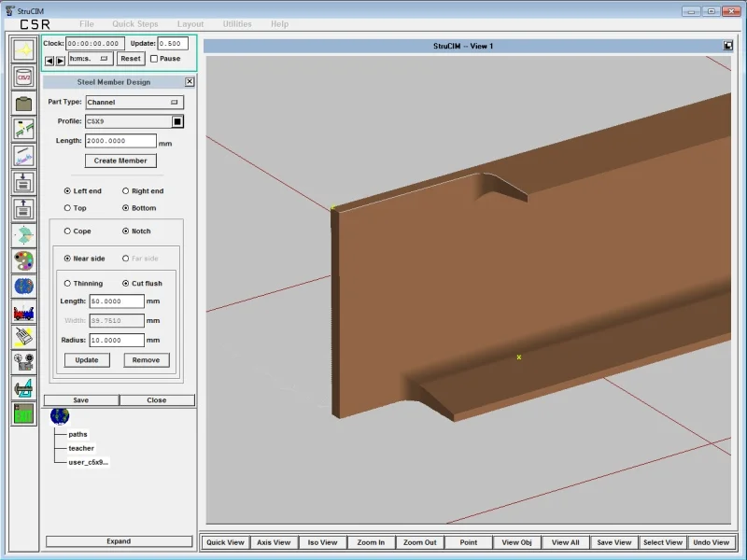Pick the Near side radio option

pos(67,259)
